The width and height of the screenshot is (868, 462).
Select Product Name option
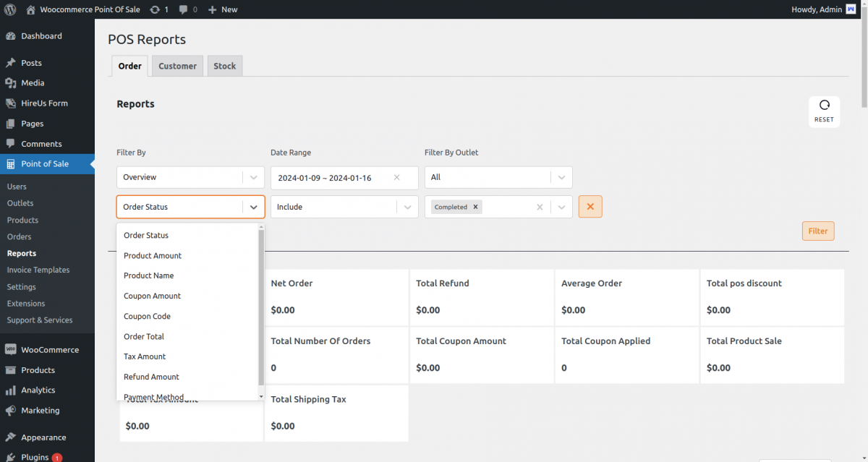click(x=187, y=275)
